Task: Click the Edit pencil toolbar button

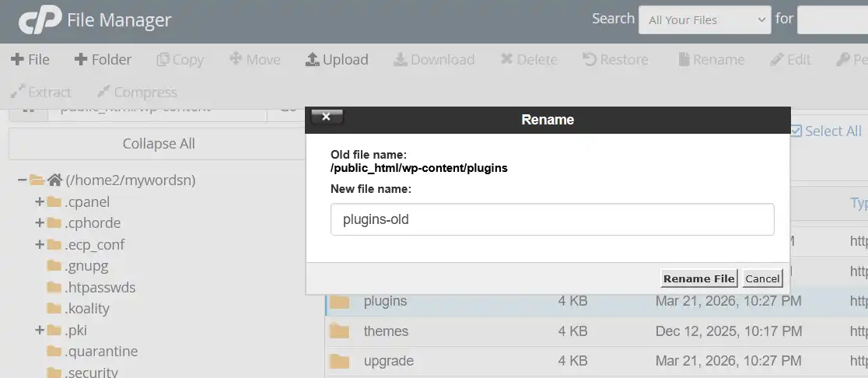Action: click(790, 59)
